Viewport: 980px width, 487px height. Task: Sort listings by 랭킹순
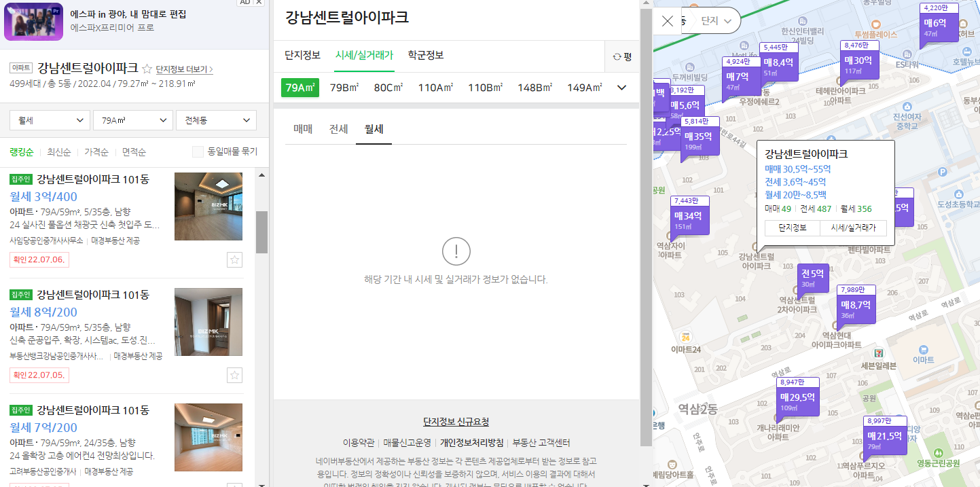22,152
